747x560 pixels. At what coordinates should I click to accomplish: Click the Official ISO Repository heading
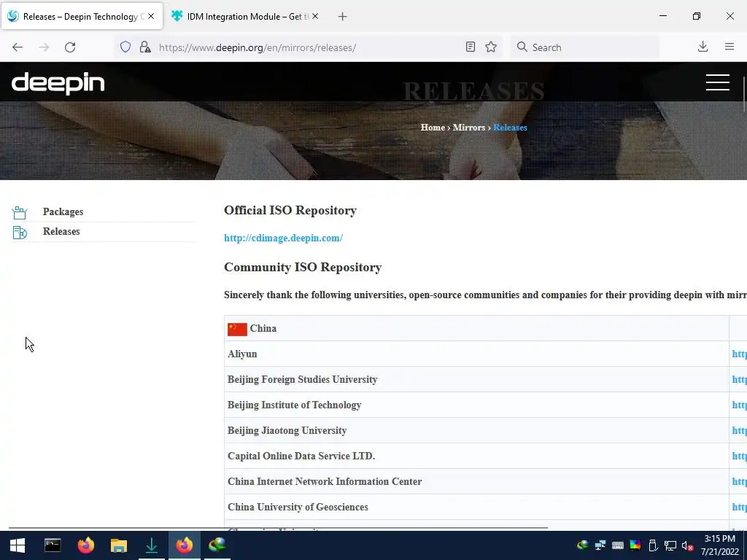pyautogui.click(x=290, y=211)
